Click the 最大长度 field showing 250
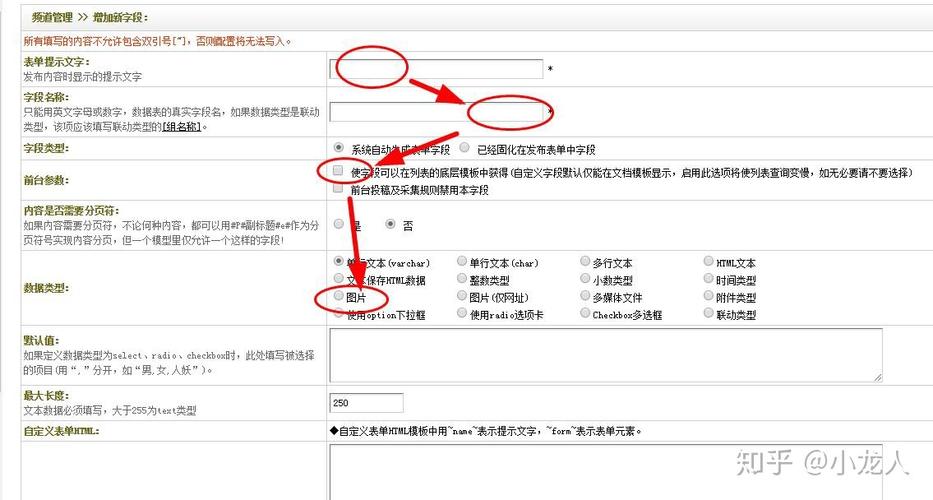This screenshot has height=500, width=933. coord(366,403)
